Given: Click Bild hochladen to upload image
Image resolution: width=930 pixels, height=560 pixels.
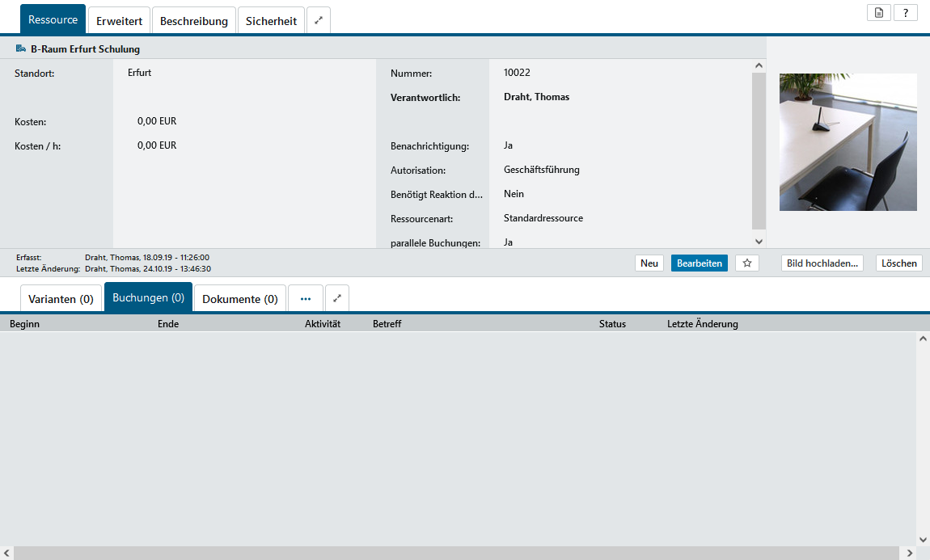Looking at the screenshot, I should click(822, 263).
